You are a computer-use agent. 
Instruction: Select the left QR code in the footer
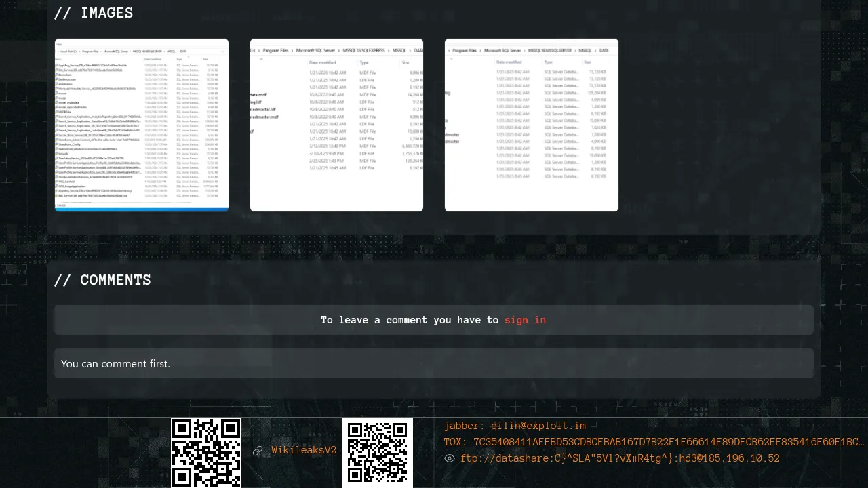coord(206,453)
